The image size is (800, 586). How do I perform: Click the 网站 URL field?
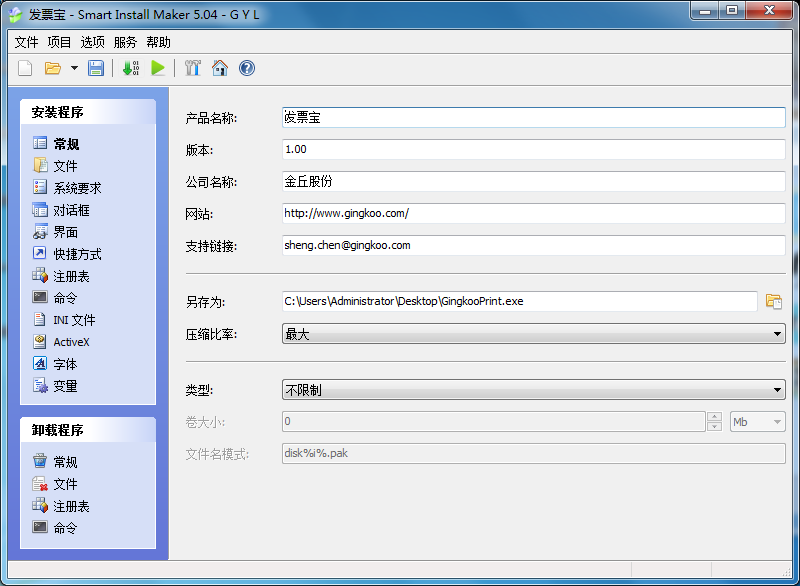click(534, 213)
